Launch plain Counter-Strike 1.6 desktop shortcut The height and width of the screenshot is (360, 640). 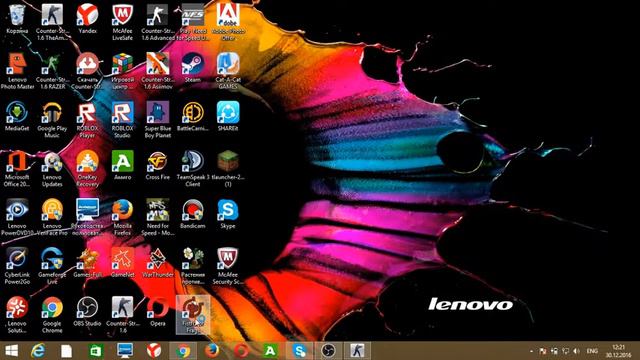122,315
